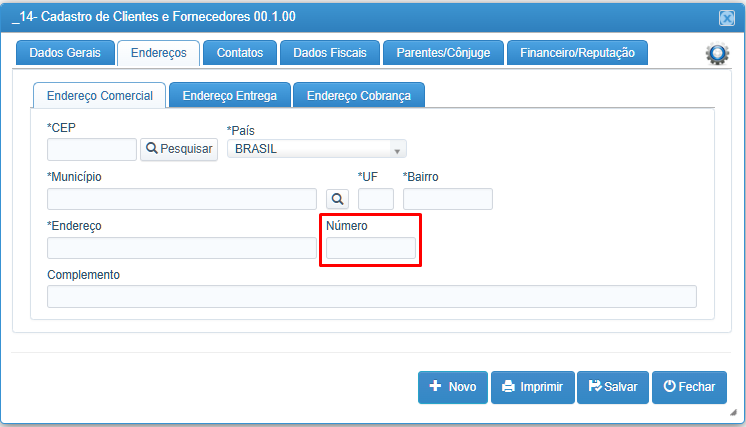
Task: Open the BRASIL country combo box
Action: pyautogui.click(x=317, y=149)
